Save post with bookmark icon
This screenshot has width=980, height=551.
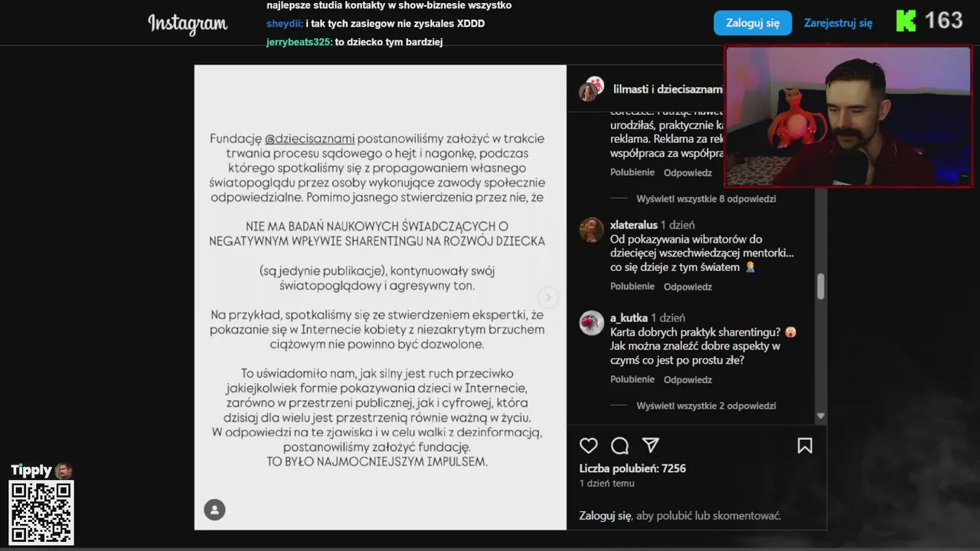[x=805, y=445]
